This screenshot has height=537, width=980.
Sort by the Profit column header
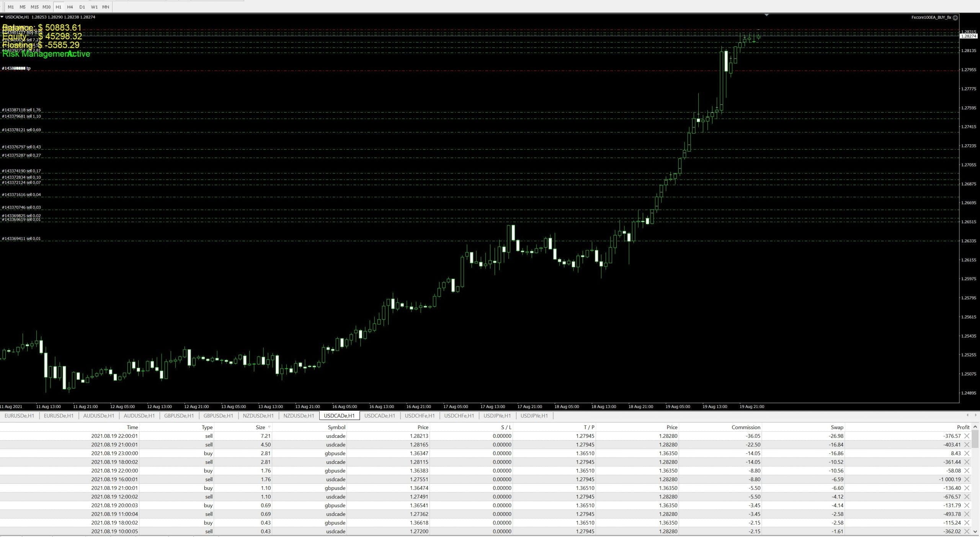[963, 427]
